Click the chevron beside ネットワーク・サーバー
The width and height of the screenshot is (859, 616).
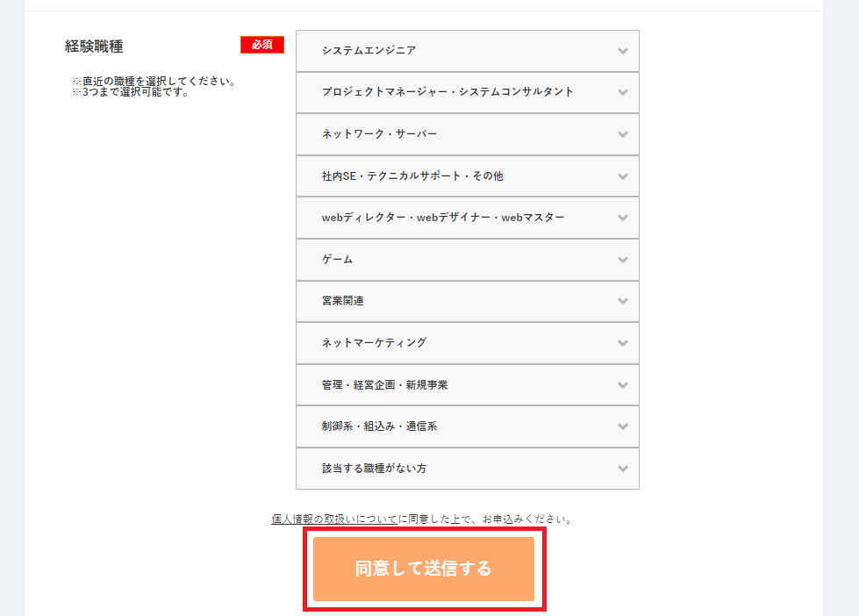[623, 134]
